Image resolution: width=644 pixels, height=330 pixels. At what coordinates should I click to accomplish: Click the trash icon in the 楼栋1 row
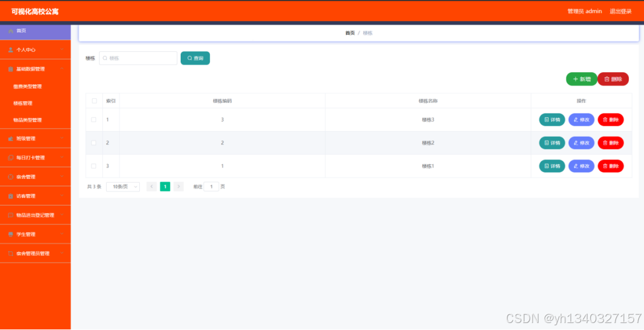pos(605,166)
